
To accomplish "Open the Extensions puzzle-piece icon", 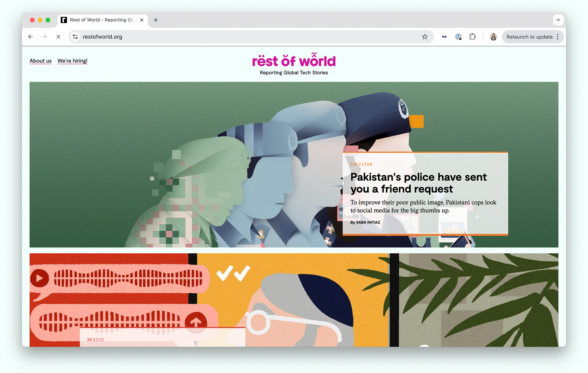I will [x=472, y=37].
